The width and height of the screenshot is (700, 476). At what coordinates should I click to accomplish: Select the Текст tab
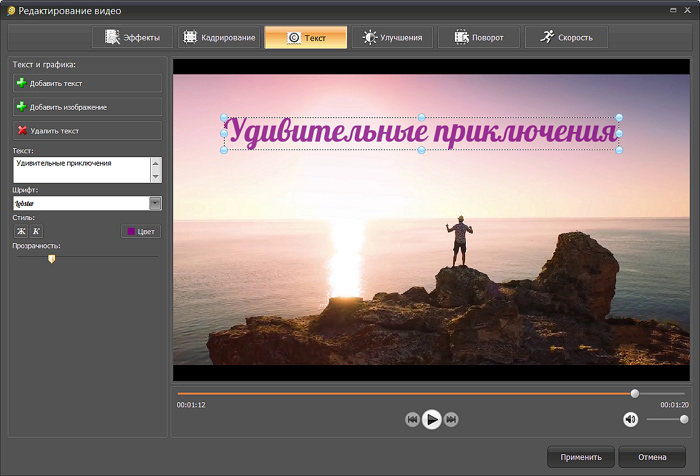pyautogui.click(x=306, y=37)
